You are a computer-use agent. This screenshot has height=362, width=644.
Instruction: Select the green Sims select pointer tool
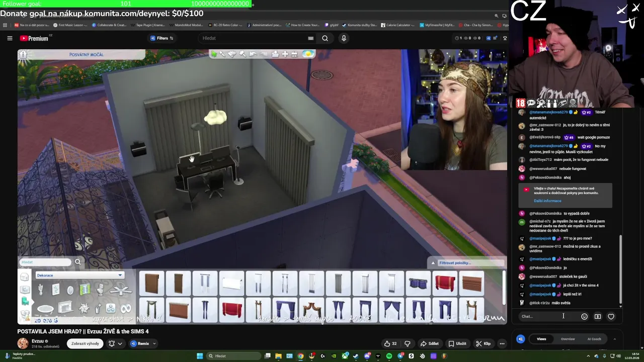(x=214, y=54)
